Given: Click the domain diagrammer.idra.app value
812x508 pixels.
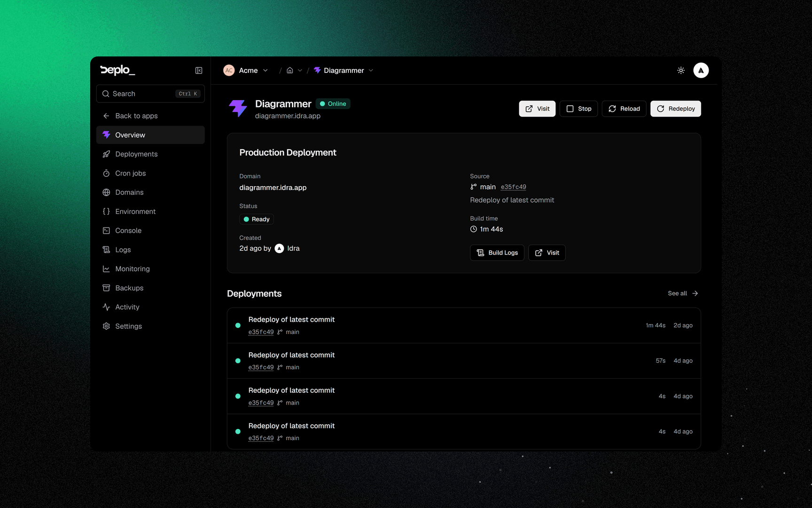Looking at the screenshot, I should (273, 188).
